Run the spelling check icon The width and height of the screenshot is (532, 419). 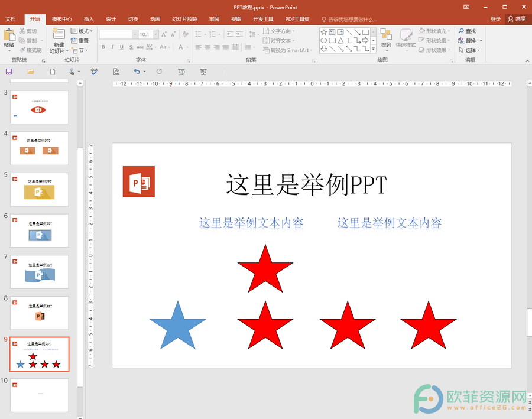click(94, 72)
